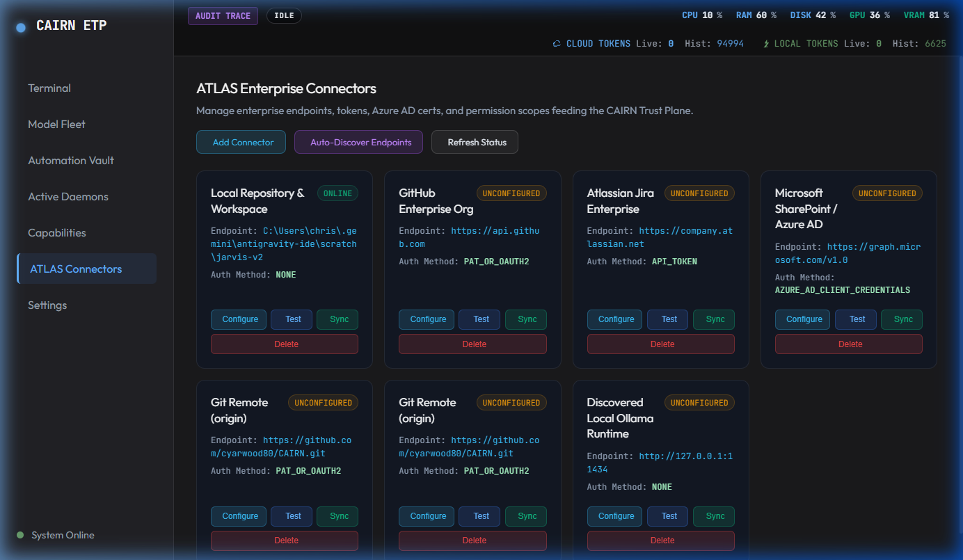
Task: Click the API_TOKEN auth method value
Action: pyautogui.click(x=674, y=262)
